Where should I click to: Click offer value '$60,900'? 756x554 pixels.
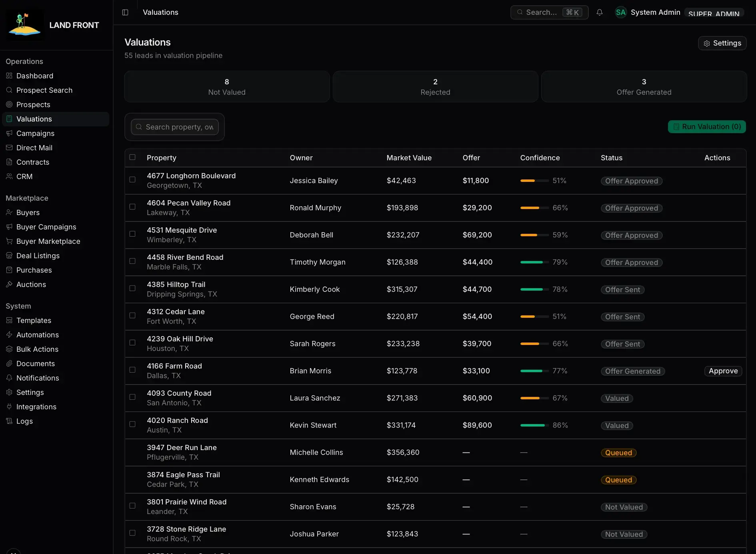click(477, 398)
